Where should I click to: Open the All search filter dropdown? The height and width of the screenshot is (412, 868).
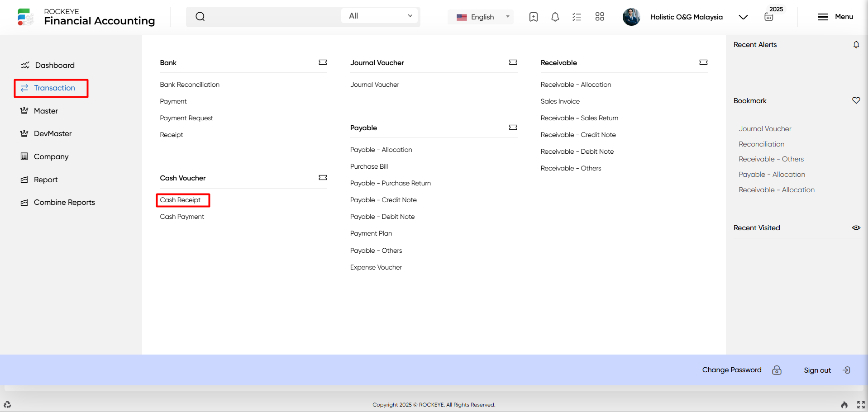pyautogui.click(x=380, y=16)
